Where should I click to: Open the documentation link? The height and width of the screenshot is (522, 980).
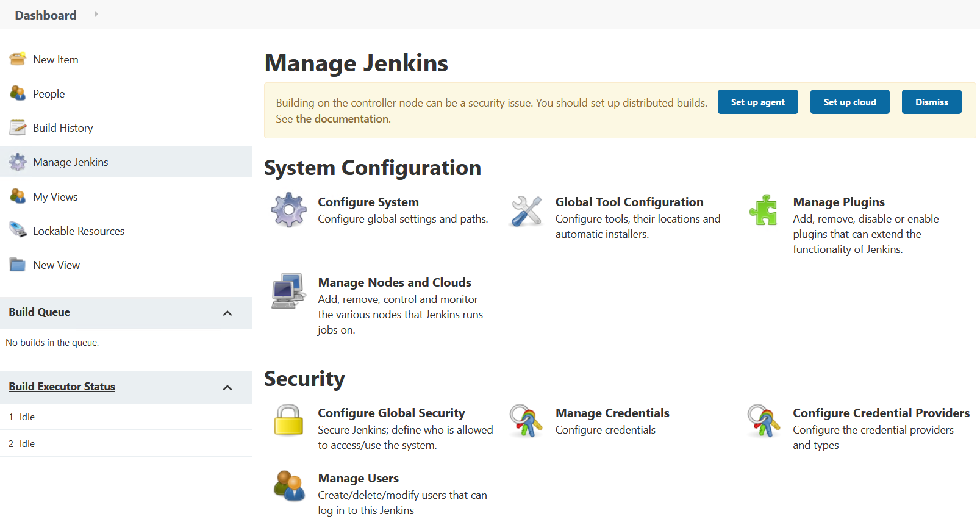point(342,119)
